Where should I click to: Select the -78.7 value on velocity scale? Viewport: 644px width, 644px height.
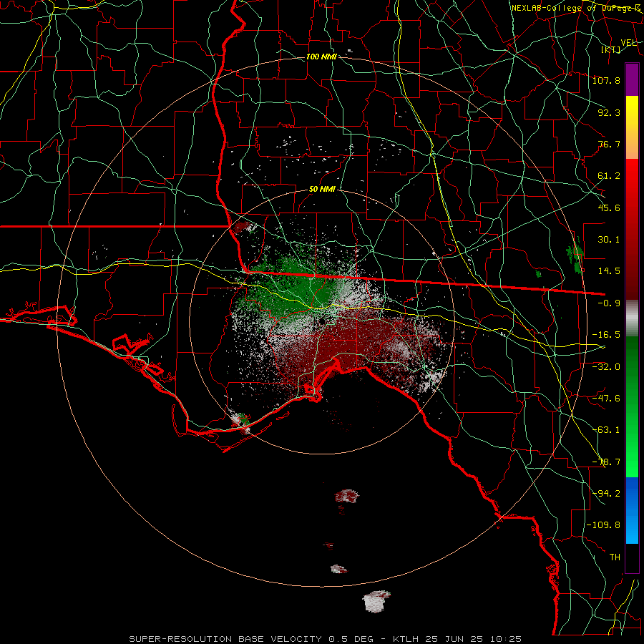[606, 462]
